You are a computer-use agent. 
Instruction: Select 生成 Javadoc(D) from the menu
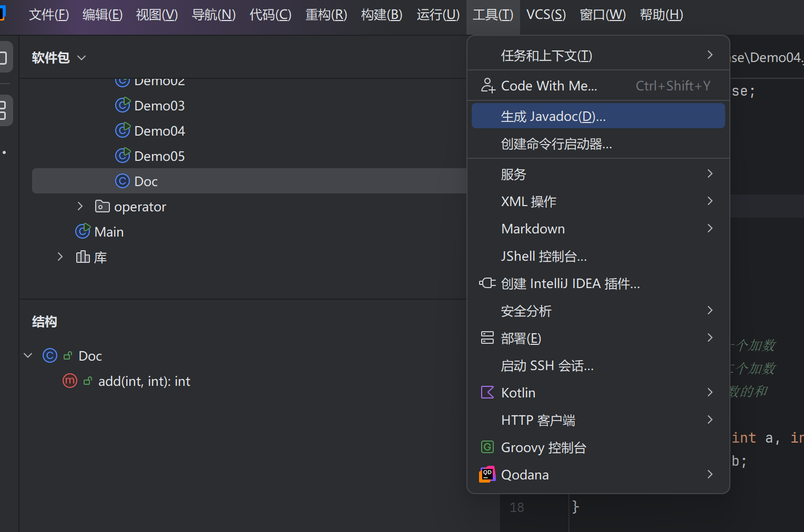coord(553,116)
